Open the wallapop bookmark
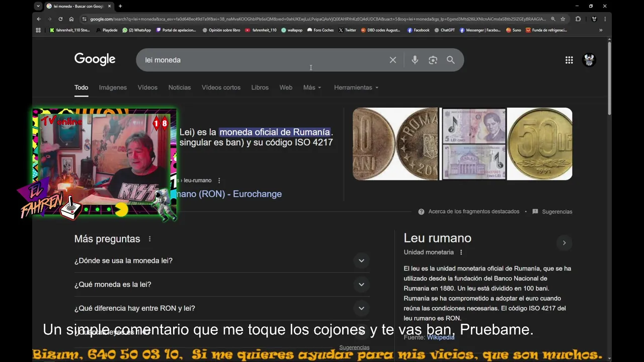This screenshot has height=362, width=644. pyautogui.click(x=292, y=30)
